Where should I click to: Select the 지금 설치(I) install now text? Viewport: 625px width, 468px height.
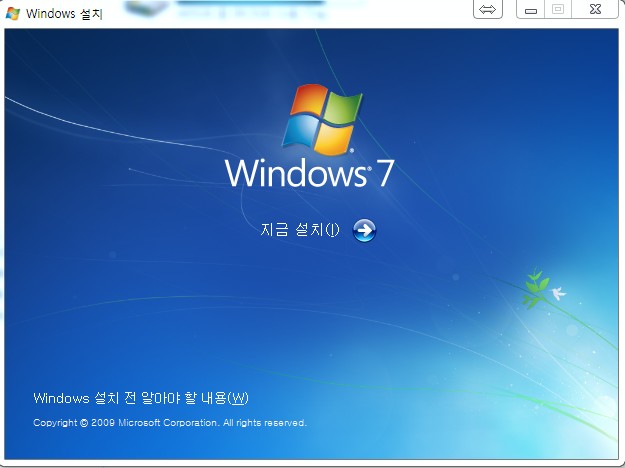click(299, 231)
